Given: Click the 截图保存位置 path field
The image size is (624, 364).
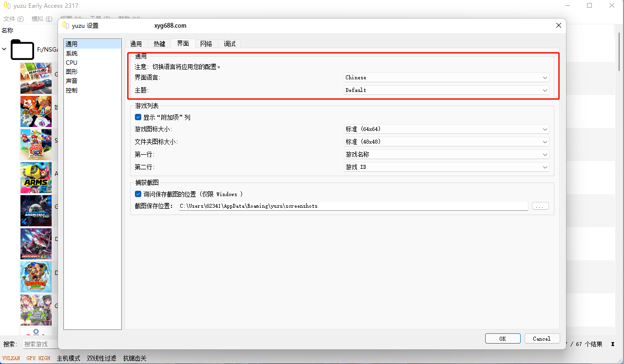Looking at the screenshot, I should coord(353,206).
